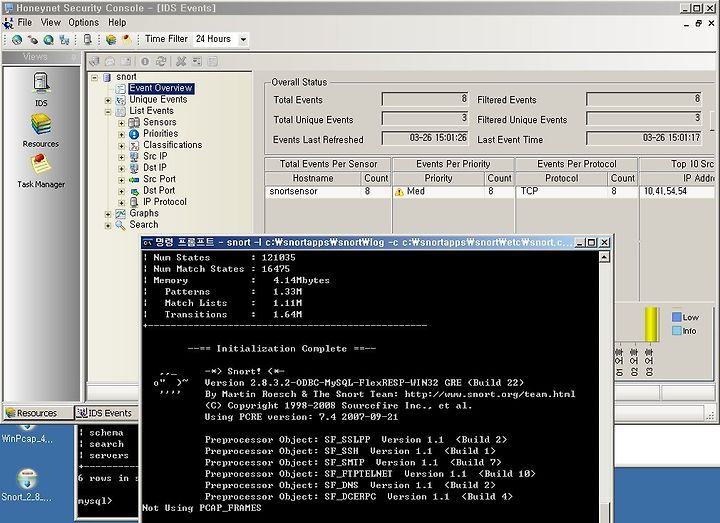
Task: Select the IP Protocol tree item
Action: pos(165,202)
